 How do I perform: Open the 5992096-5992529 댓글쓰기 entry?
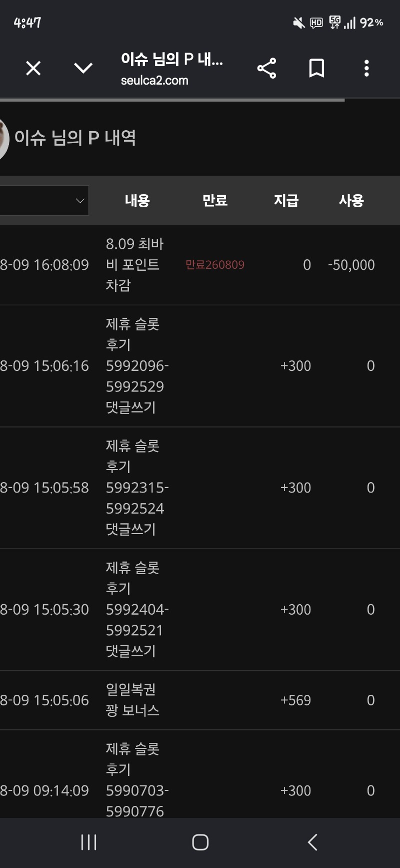[200, 366]
